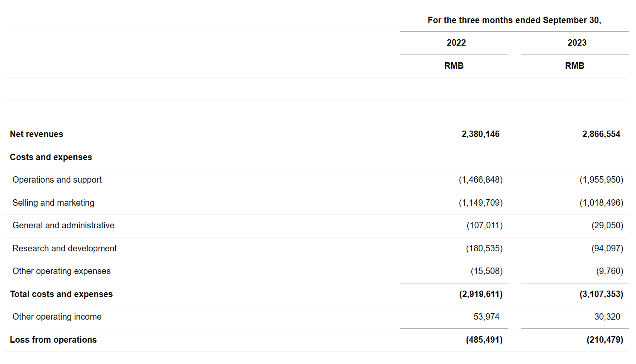Select the 2023 net revenues value 2,866,554

point(601,134)
